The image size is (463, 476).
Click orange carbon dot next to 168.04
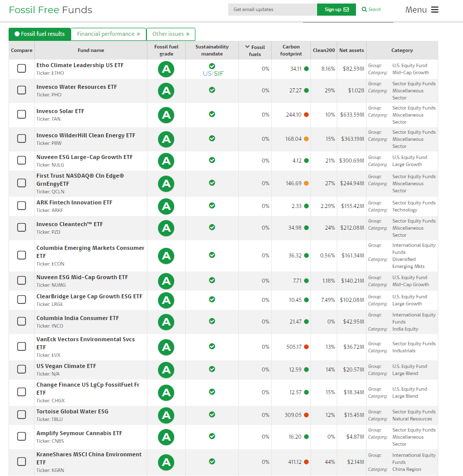[x=306, y=139]
